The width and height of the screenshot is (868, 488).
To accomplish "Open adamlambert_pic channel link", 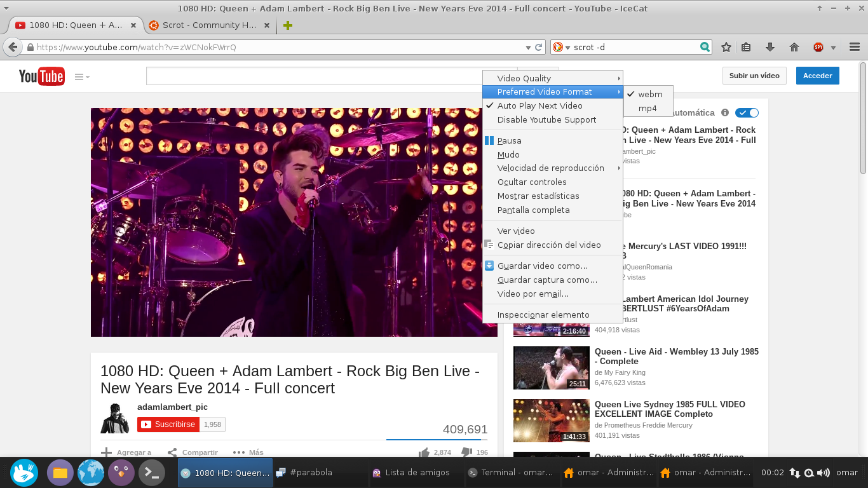I will (x=172, y=407).
